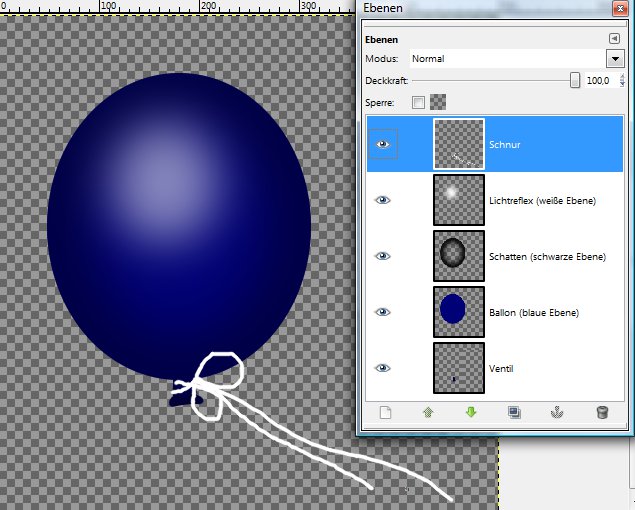Lower the selected layer with the down arrow
The width and height of the screenshot is (635, 510).
pos(471,411)
